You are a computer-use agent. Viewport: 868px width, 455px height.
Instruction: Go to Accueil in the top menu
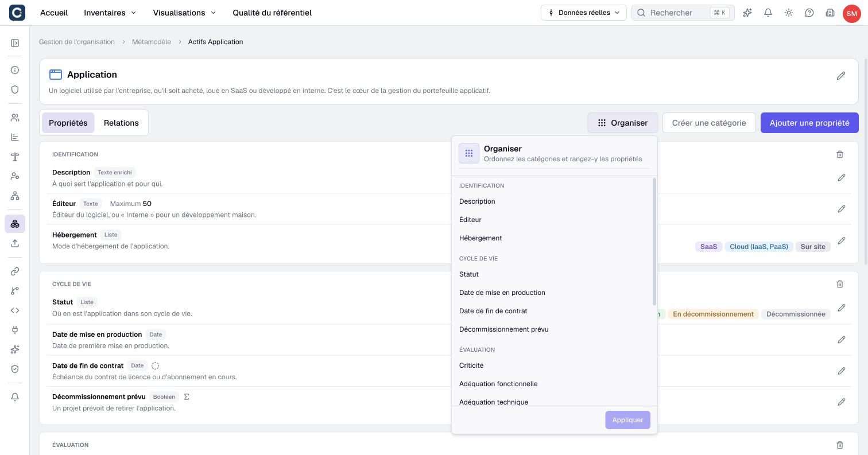[54, 13]
